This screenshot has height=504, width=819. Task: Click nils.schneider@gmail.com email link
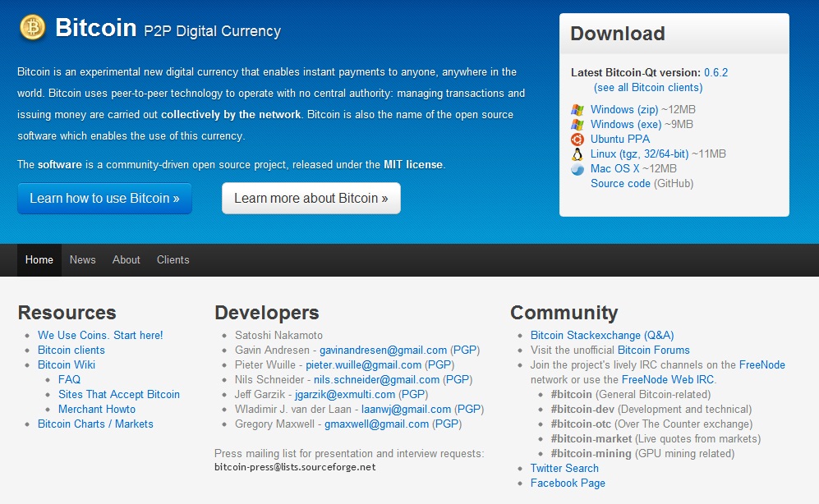click(x=376, y=379)
